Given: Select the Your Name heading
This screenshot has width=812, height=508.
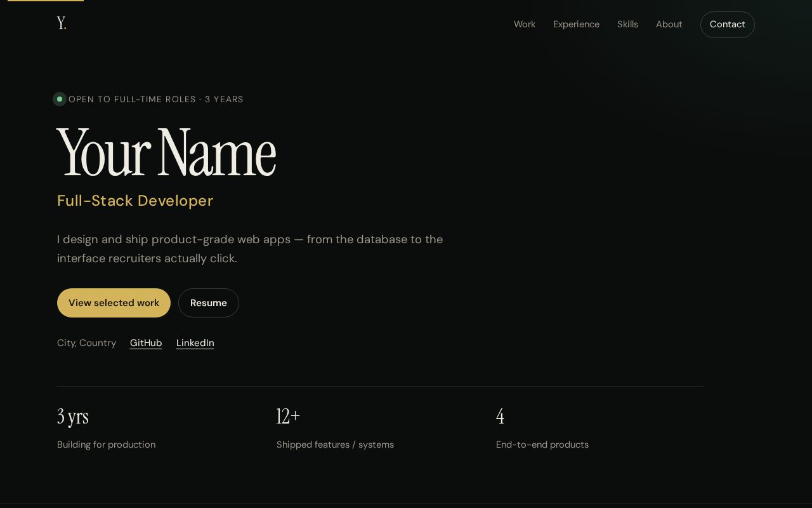Looking at the screenshot, I should [166, 153].
